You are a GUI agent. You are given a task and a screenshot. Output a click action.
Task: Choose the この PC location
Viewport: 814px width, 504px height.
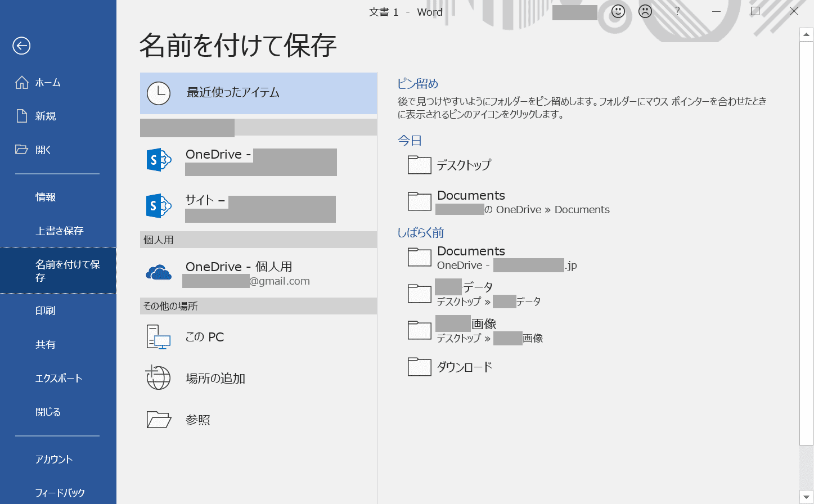[x=258, y=337]
